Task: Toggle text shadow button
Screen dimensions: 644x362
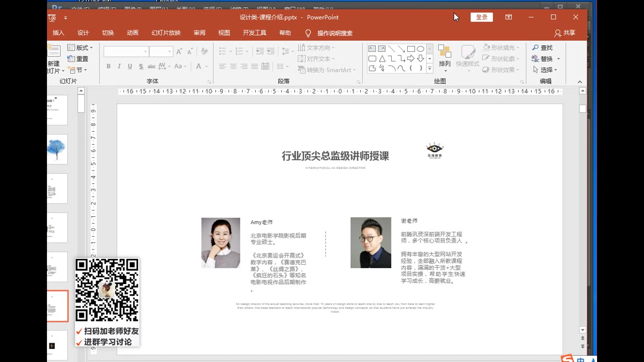Action: (x=141, y=66)
